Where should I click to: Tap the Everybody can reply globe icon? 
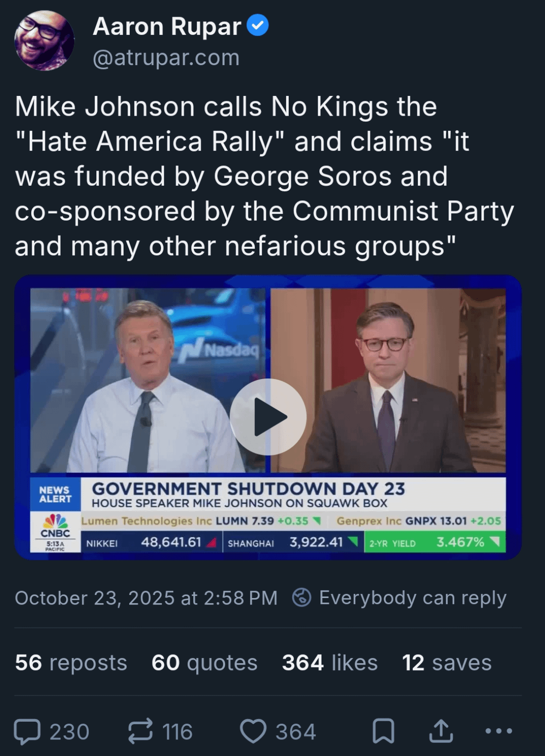(x=302, y=598)
